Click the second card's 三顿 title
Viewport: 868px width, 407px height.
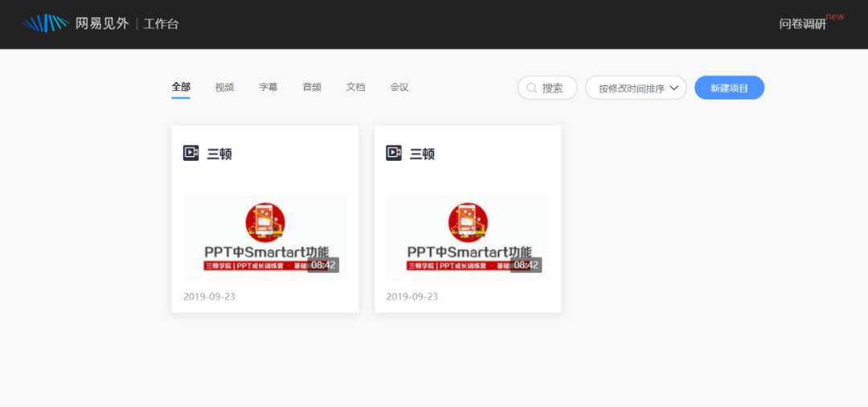click(422, 154)
